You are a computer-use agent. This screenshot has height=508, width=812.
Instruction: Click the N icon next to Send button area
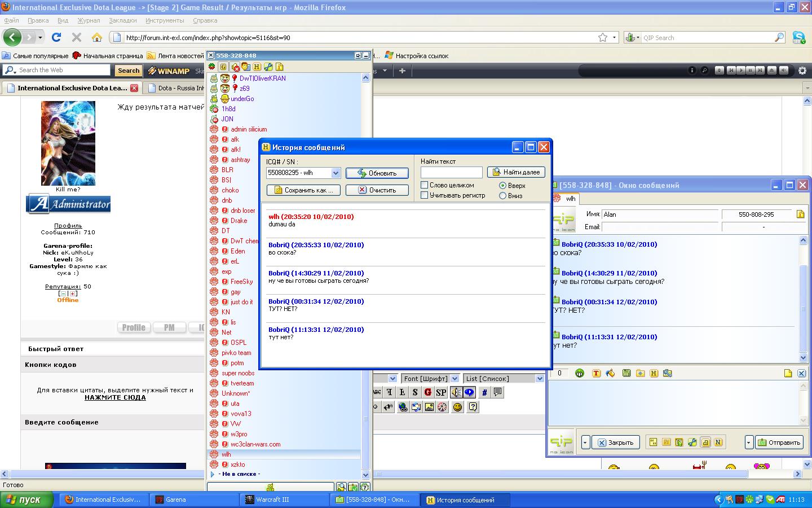coord(718,442)
